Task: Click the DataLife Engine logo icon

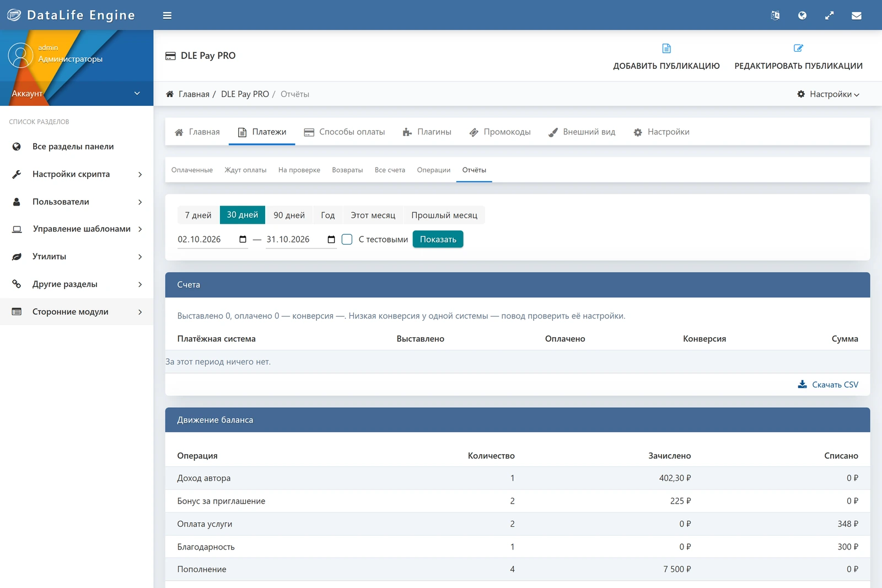Action: (14, 15)
